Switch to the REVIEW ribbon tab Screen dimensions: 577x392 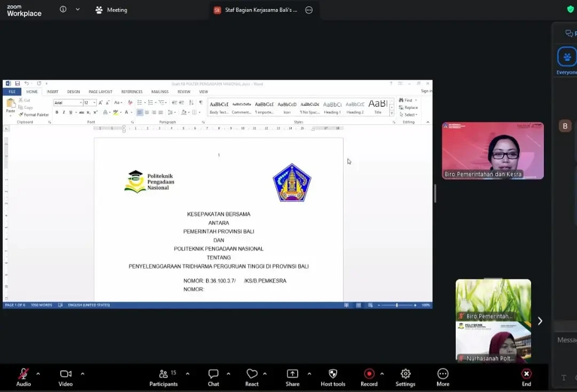pos(184,91)
